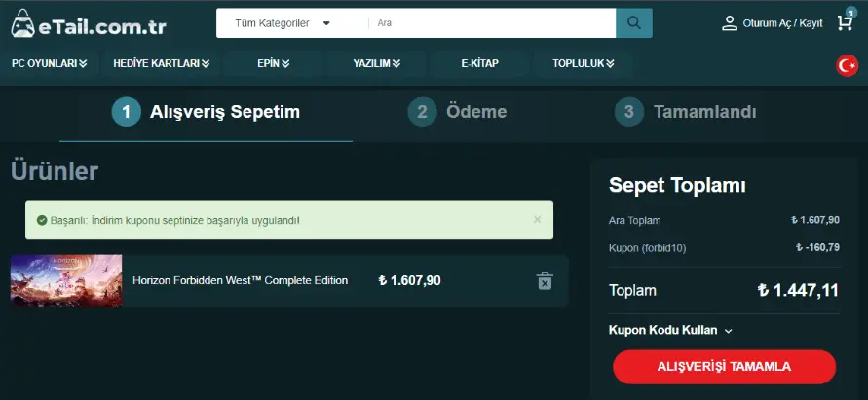Click the Toplam value ₺ 1.447,11
The width and height of the screenshot is (868, 400).
(x=798, y=290)
